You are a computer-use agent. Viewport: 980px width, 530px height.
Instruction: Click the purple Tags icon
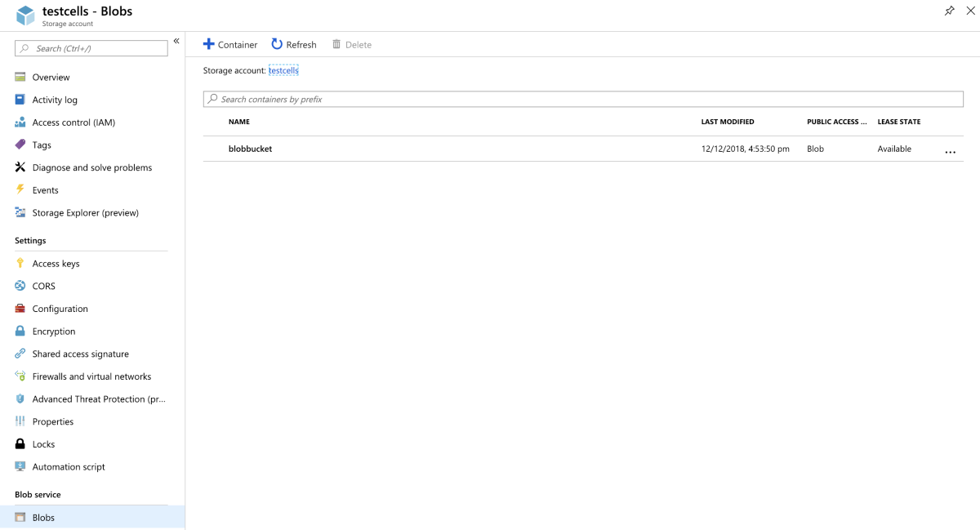point(20,145)
